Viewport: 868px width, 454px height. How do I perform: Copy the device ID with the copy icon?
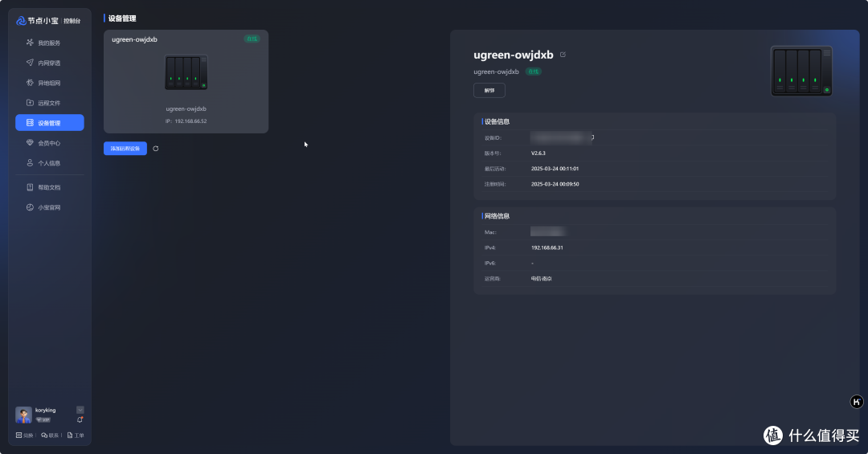coord(592,137)
